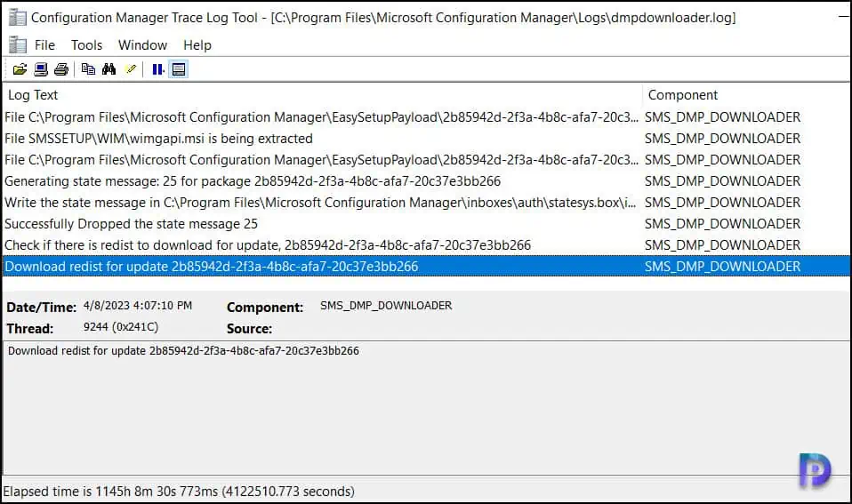Select row 'Write the state message in C:\Program Files'
This screenshot has height=504, width=852.
(x=427, y=203)
